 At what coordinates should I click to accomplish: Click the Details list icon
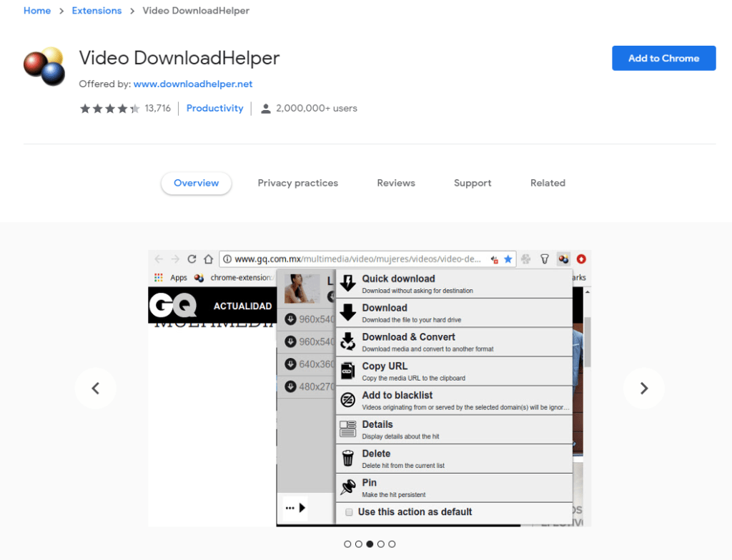[348, 429]
